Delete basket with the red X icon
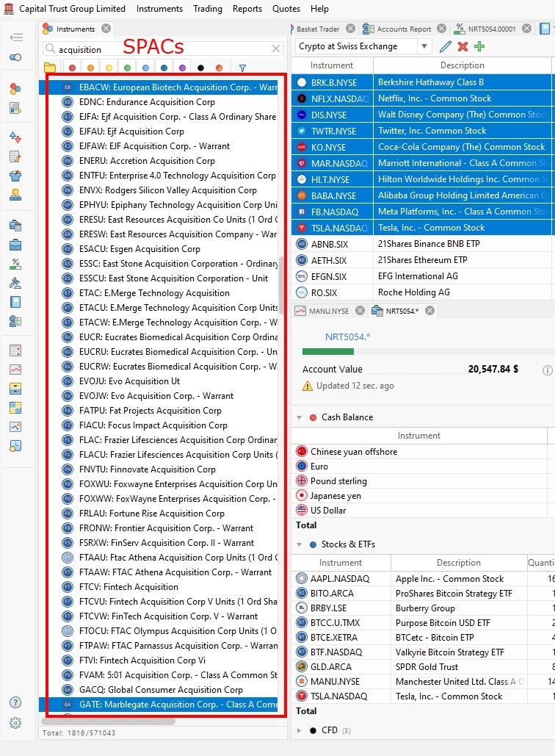 463,46
